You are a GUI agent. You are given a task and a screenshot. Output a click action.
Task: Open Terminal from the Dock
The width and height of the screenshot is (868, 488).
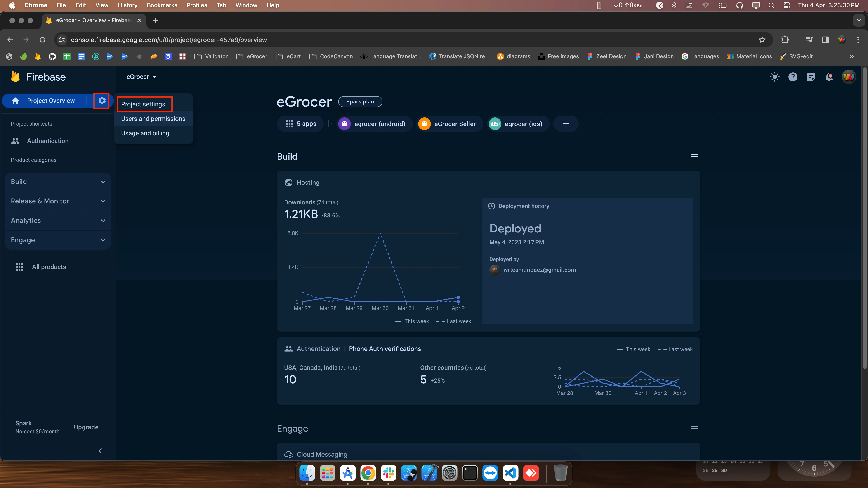[x=470, y=473]
